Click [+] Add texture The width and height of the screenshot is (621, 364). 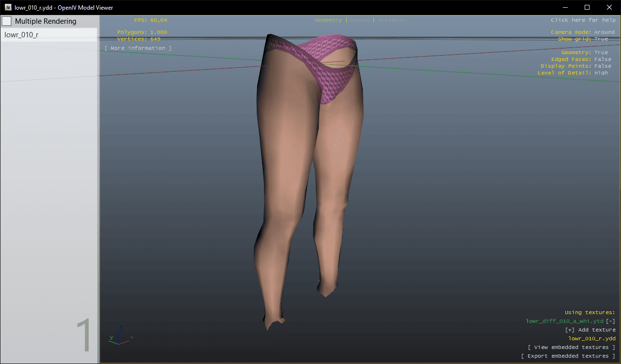pyautogui.click(x=590, y=330)
